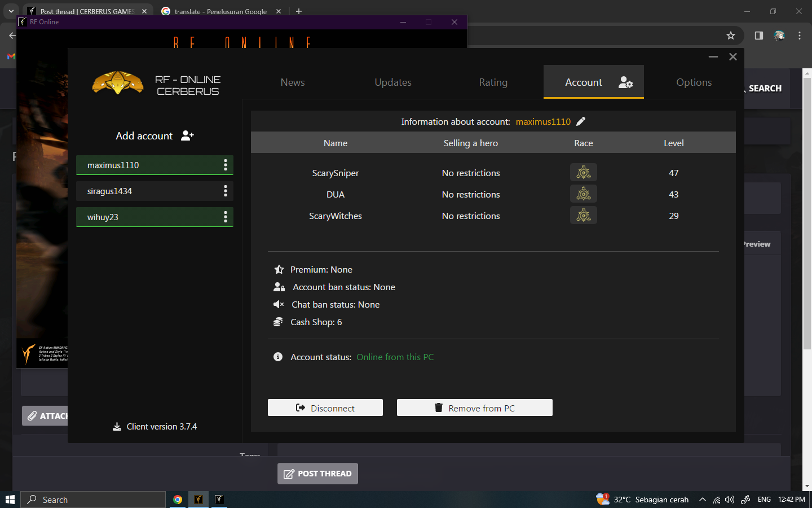Click maximus1110 in information header

543,122
